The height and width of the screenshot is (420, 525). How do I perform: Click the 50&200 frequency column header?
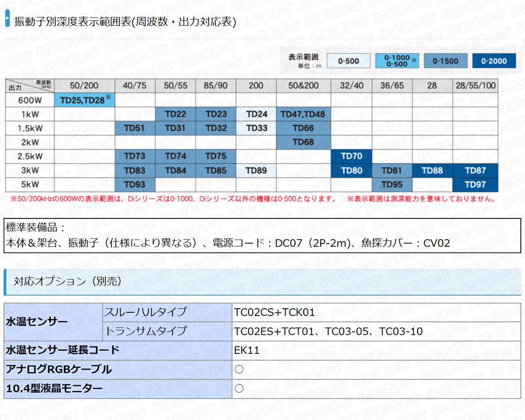(x=303, y=86)
